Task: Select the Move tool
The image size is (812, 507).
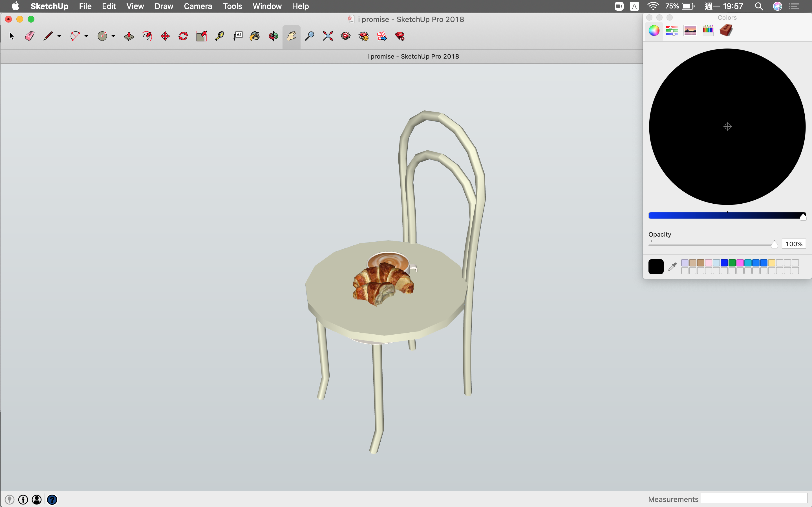Action: click(165, 36)
